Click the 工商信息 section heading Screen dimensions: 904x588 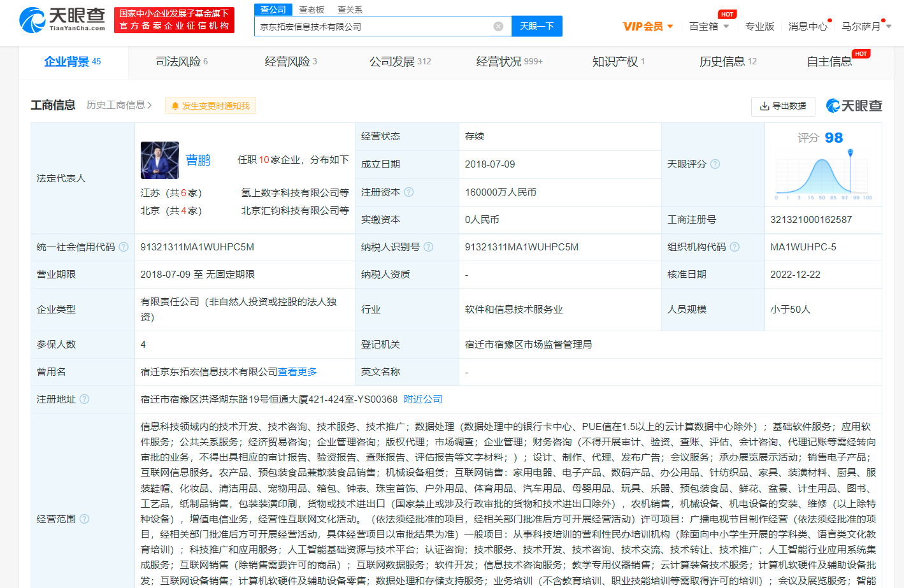[x=53, y=105]
